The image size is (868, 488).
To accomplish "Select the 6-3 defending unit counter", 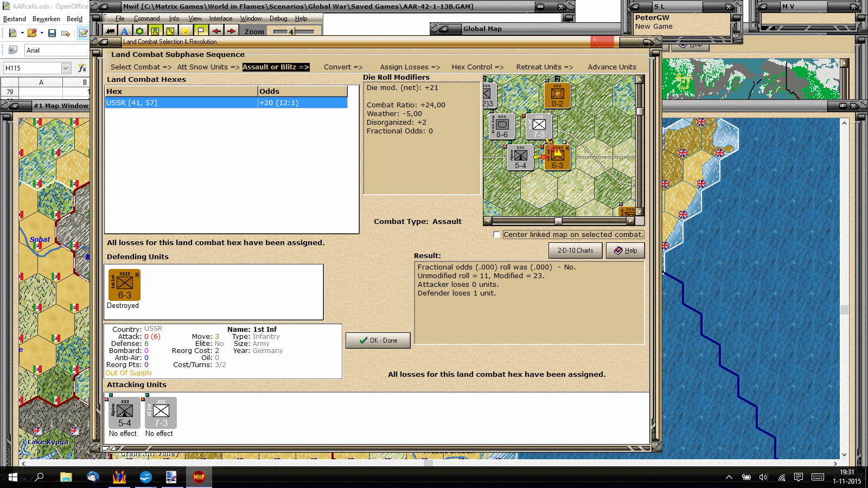I will coord(124,285).
